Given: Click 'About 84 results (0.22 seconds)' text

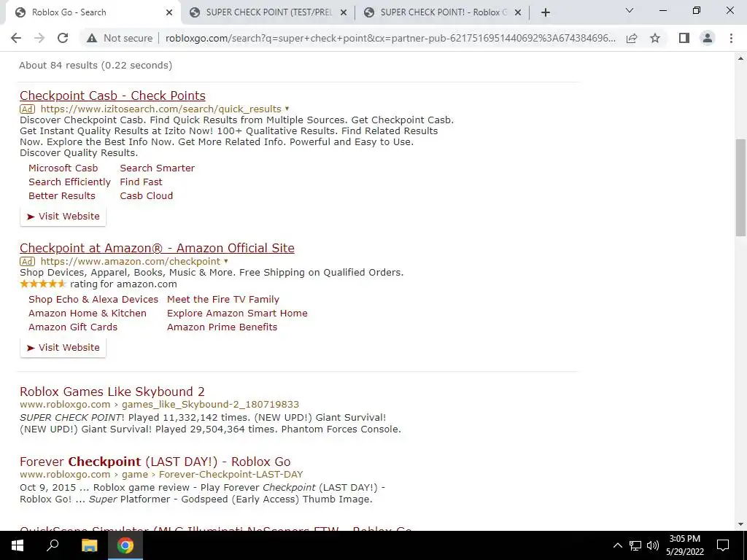Looking at the screenshot, I should click(x=96, y=65).
